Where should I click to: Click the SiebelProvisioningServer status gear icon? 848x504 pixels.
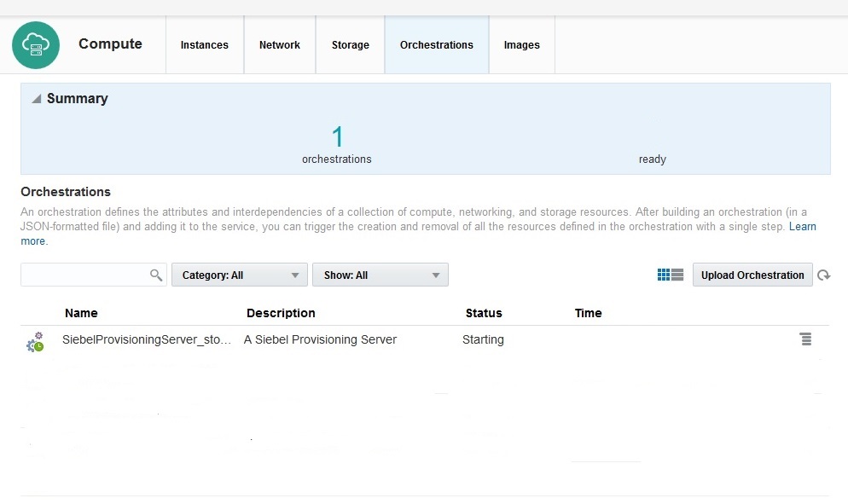(35, 340)
